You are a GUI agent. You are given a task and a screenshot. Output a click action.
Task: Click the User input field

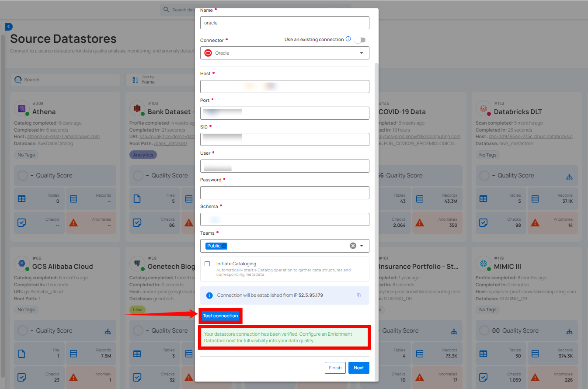(x=285, y=166)
